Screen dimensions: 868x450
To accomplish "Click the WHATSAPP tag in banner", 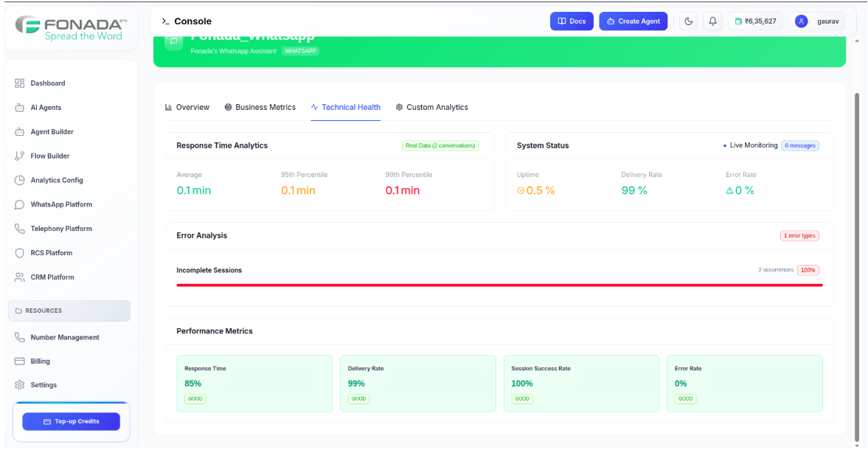I will pyautogui.click(x=301, y=51).
